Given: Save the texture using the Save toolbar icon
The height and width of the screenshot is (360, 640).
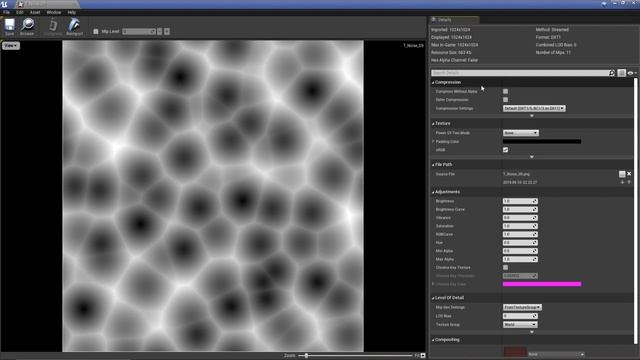Looking at the screenshot, I should 9,27.
